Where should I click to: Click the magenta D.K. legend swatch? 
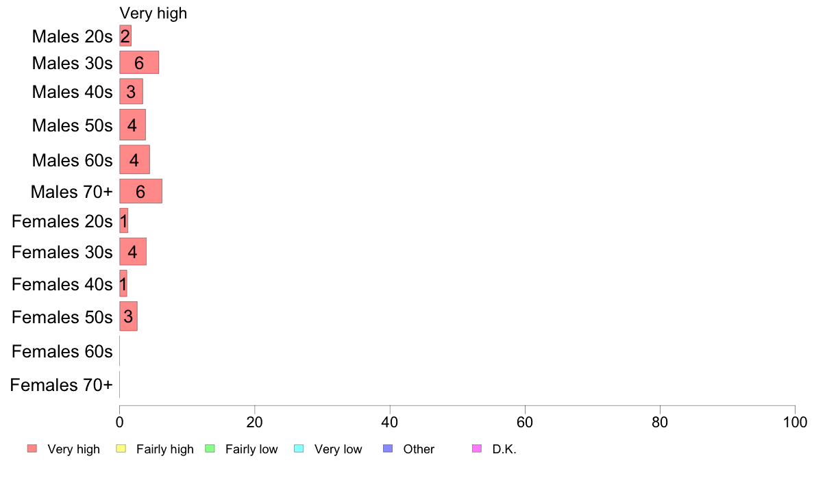(477, 449)
